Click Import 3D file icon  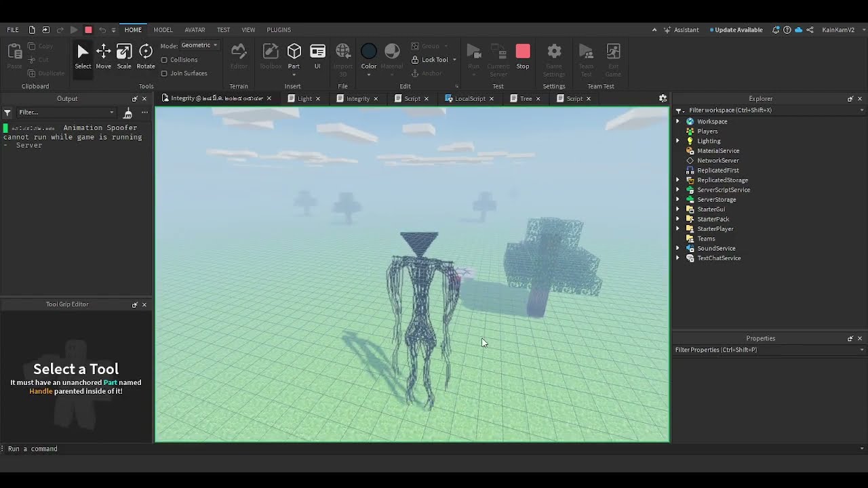(343, 52)
